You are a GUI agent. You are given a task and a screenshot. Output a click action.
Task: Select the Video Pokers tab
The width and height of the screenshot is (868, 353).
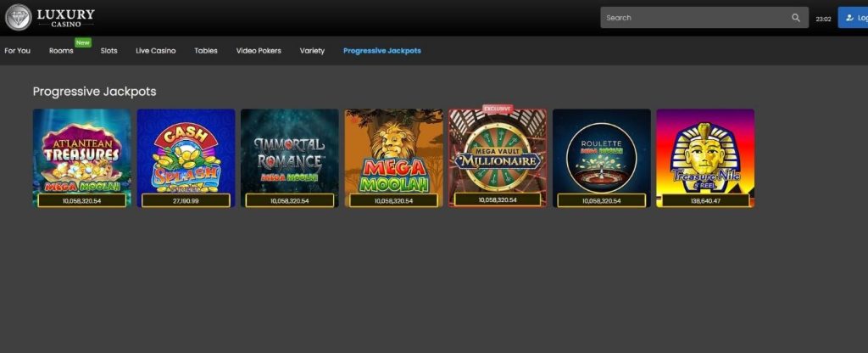259,50
